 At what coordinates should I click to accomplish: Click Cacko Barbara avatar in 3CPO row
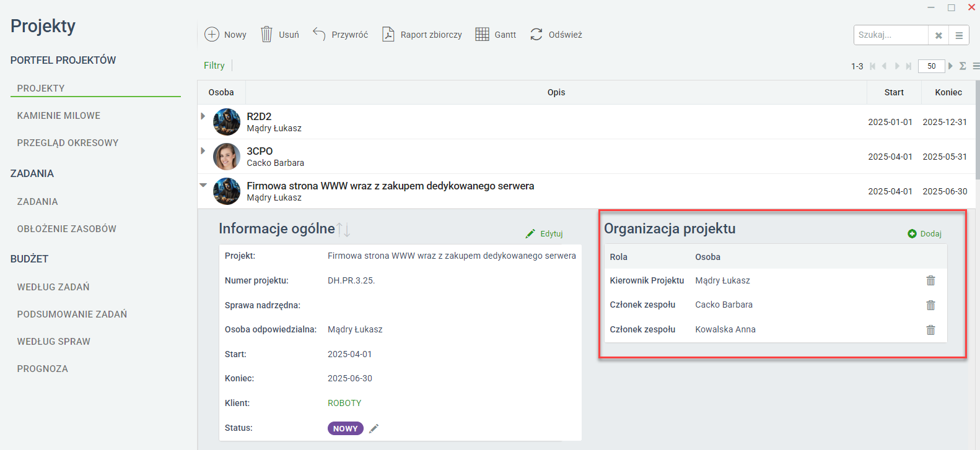pos(227,157)
